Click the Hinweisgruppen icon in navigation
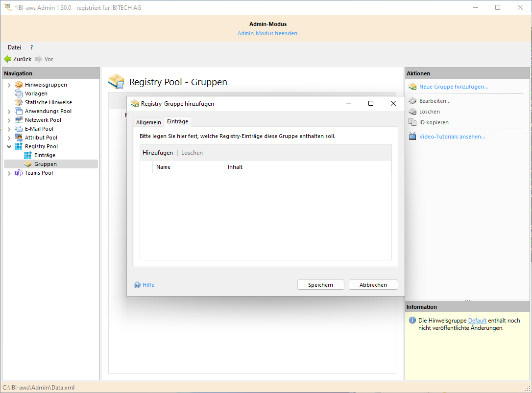This screenshot has height=393, width=532. [19, 85]
